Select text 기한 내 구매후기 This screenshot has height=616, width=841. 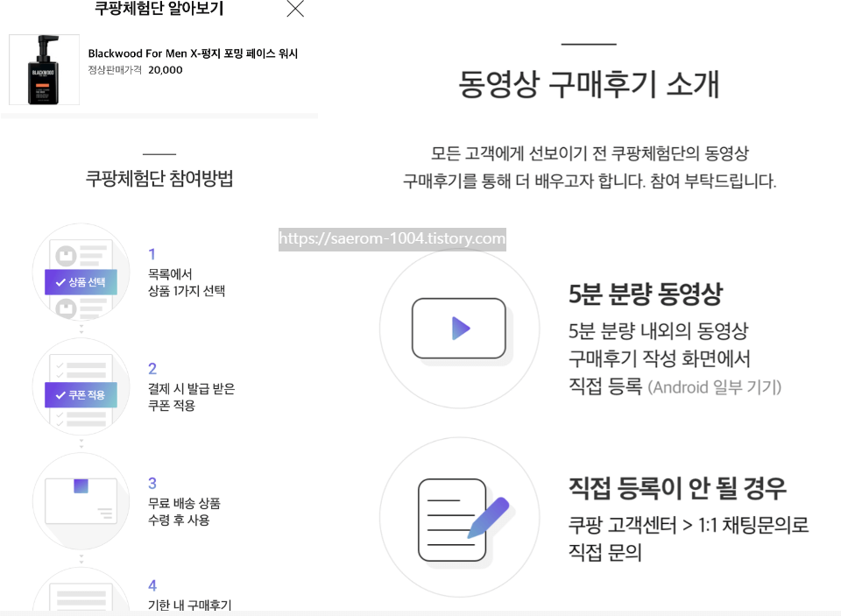pyautogui.click(x=189, y=605)
